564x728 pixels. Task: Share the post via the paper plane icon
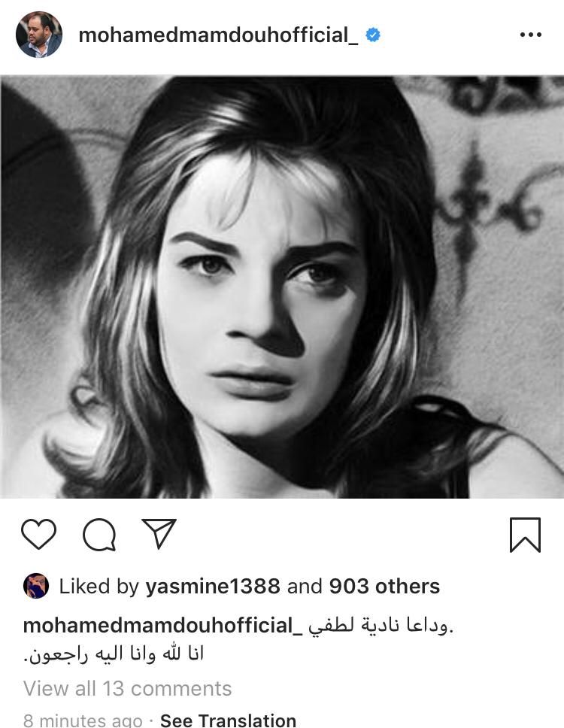coord(159,533)
